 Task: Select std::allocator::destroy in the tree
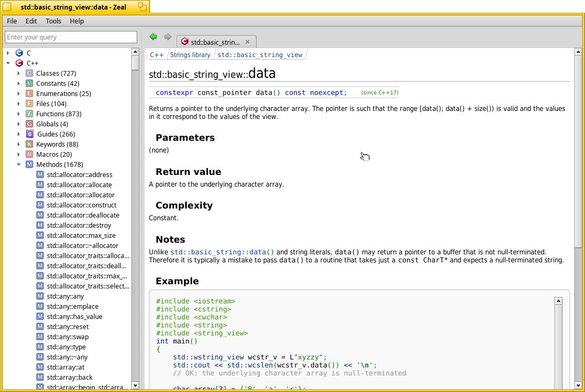(x=78, y=225)
